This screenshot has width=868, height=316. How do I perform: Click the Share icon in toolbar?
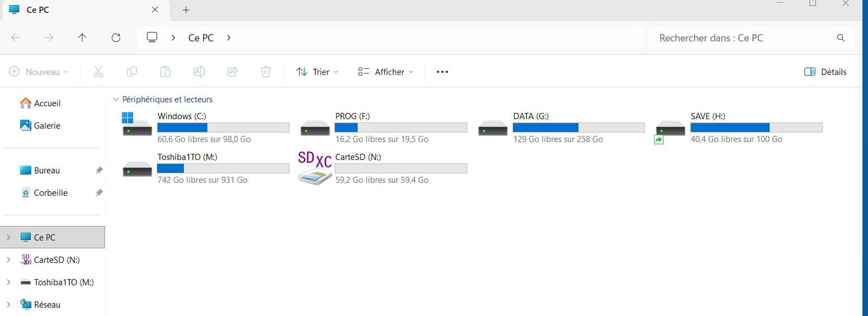(233, 72)
